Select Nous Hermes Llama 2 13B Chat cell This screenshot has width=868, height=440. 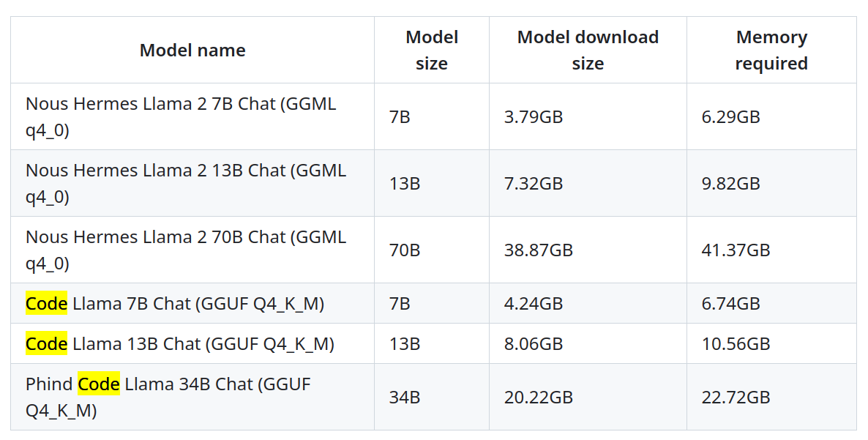[192, 183]
